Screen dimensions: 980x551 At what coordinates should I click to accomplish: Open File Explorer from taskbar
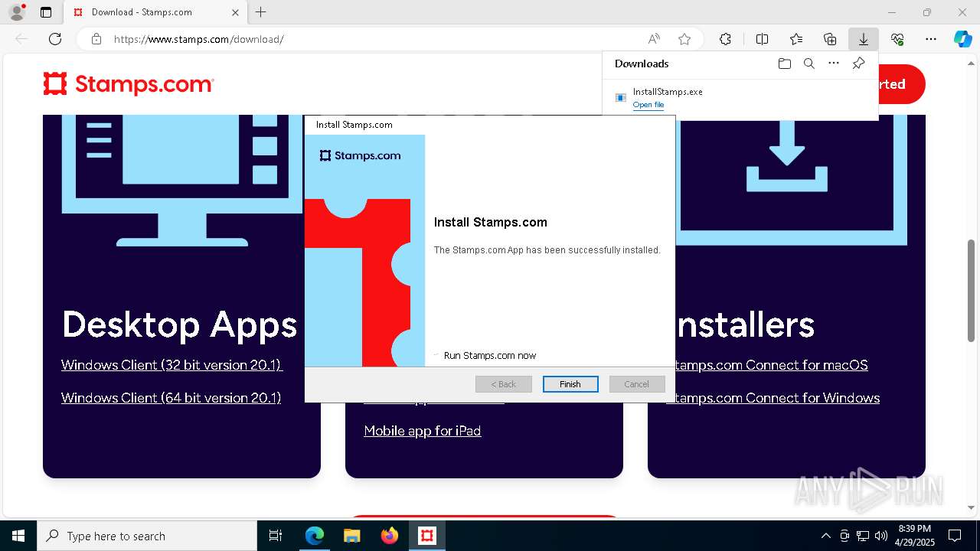tap(352, 536)
